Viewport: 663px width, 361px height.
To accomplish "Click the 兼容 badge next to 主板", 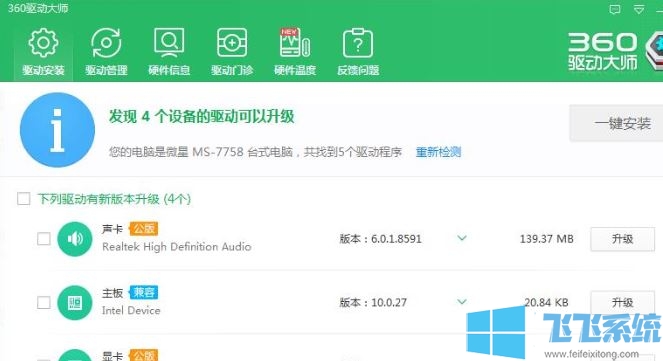I will pos(144,292).
